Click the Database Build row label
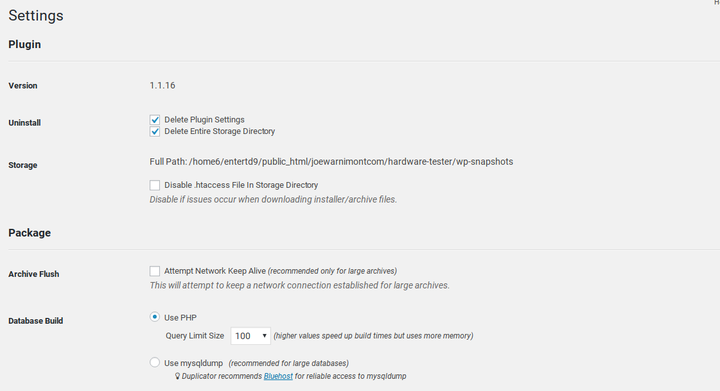Screen dimensions: 720x391 click(35, 321)
